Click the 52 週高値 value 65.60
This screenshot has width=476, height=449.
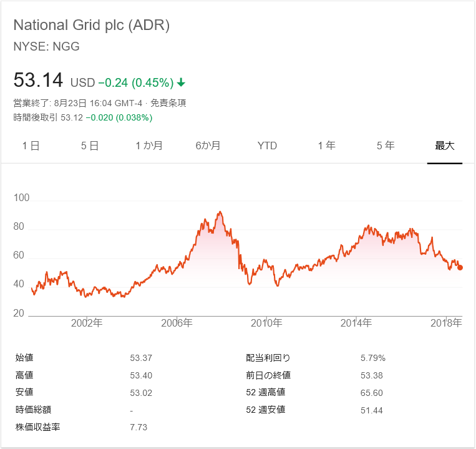372,393
